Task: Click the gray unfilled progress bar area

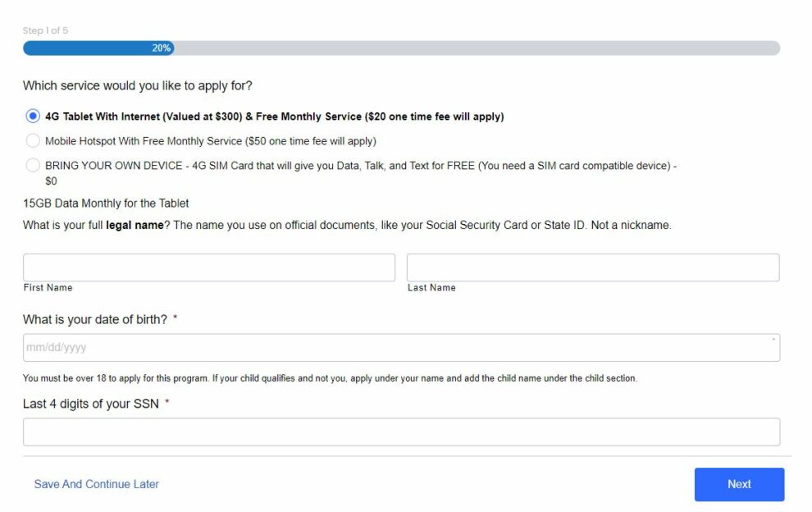Action: (477, 48)
